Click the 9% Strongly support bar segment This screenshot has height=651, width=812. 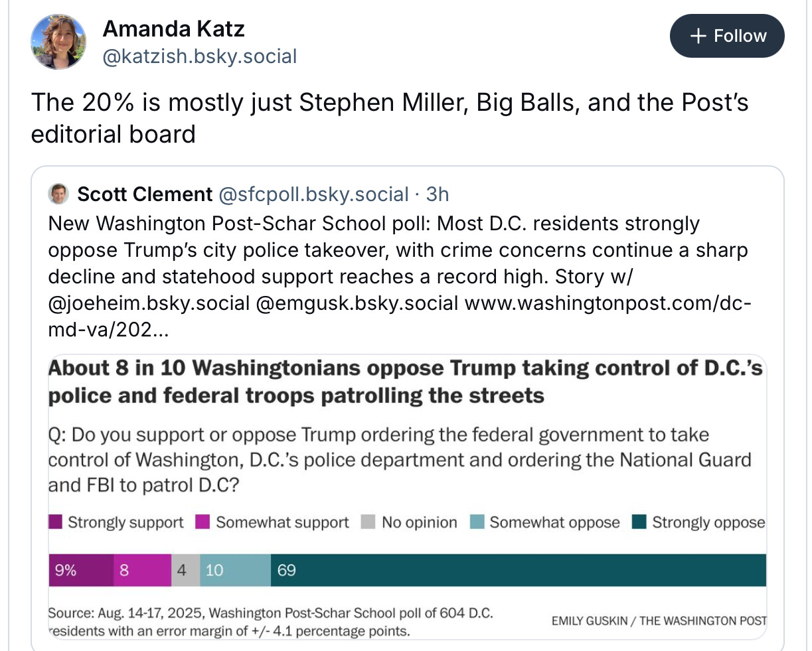tap(81, 570)
